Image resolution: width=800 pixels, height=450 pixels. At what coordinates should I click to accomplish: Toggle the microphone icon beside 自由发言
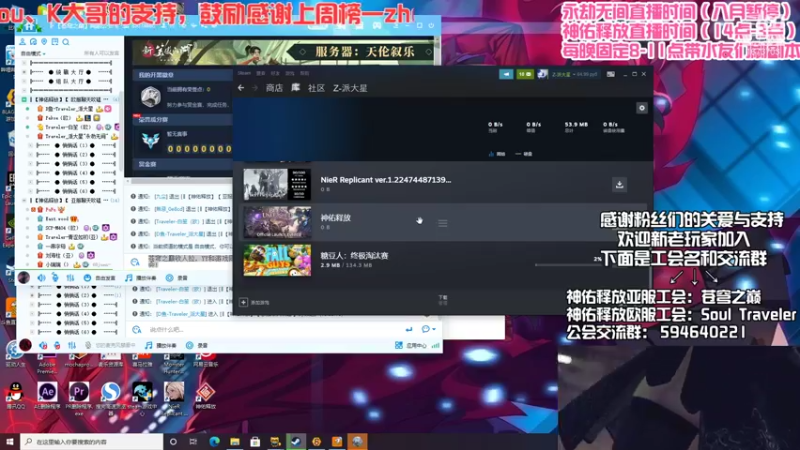[55, 278]
